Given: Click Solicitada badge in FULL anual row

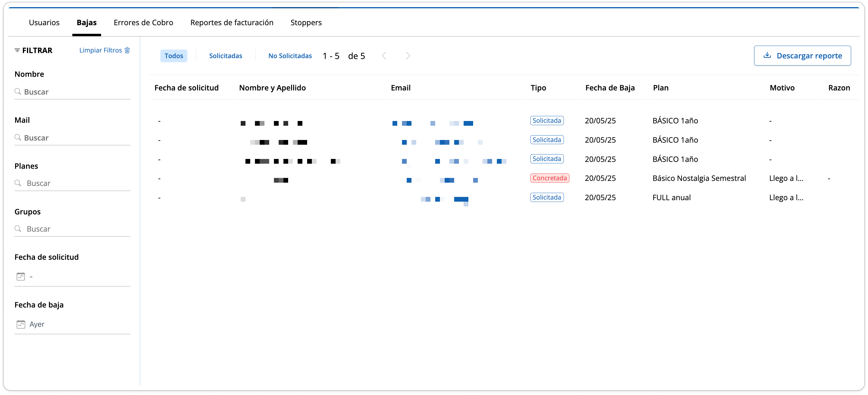Looking at the screenshot, I should click(x=547, y=197).
